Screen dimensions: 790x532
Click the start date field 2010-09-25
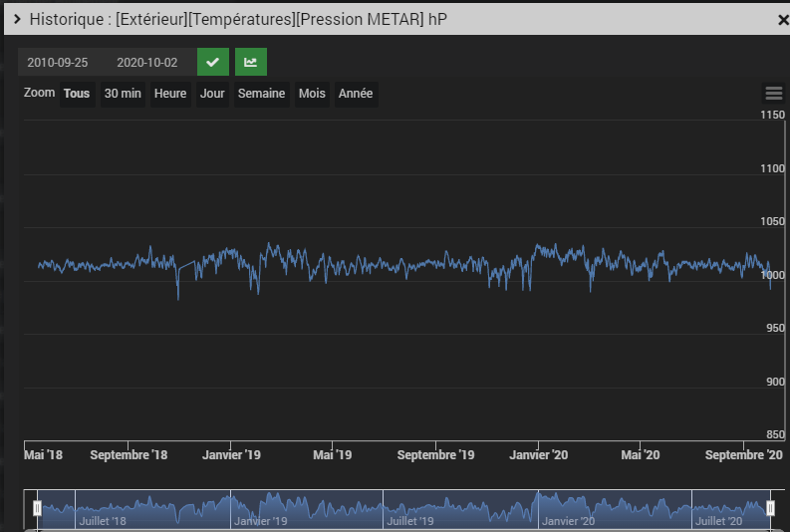(x=58, y=62)
